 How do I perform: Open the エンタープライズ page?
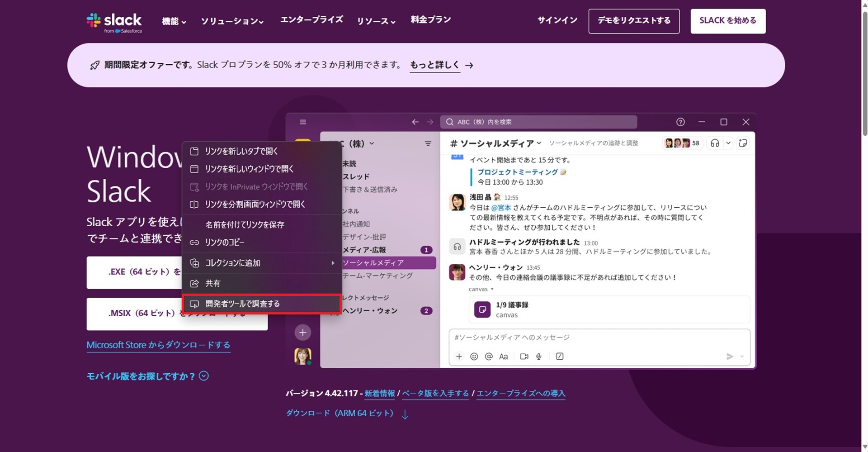pos(311,19)
